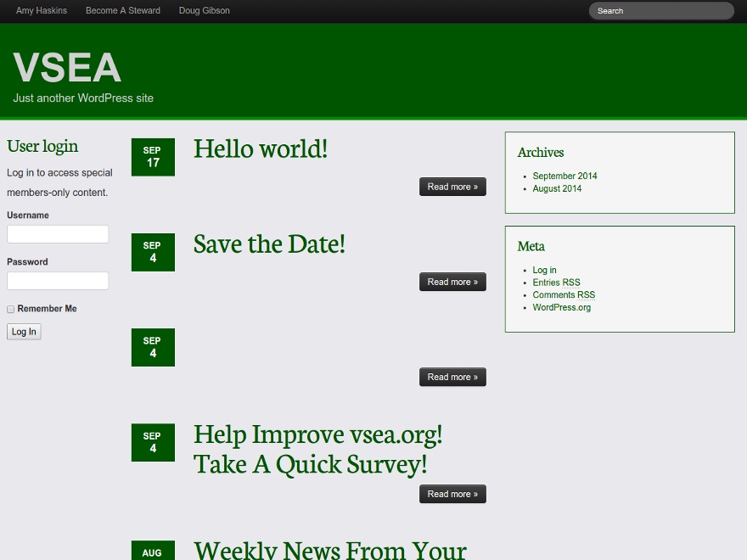747x560 pixels.
Task: Open September 2014 archive
Action: pyautogui.click(x=564, y=176)
